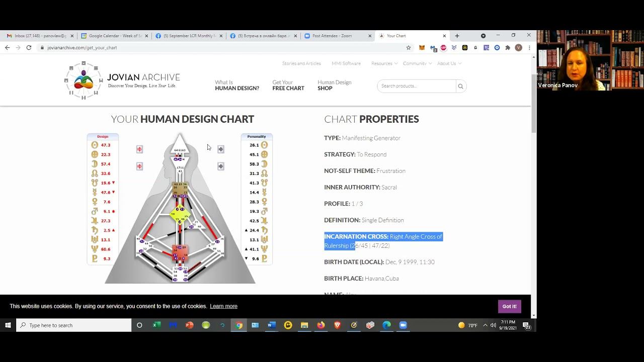Click the TYPE: Manifesting Generator text

[x=362, y=138]
